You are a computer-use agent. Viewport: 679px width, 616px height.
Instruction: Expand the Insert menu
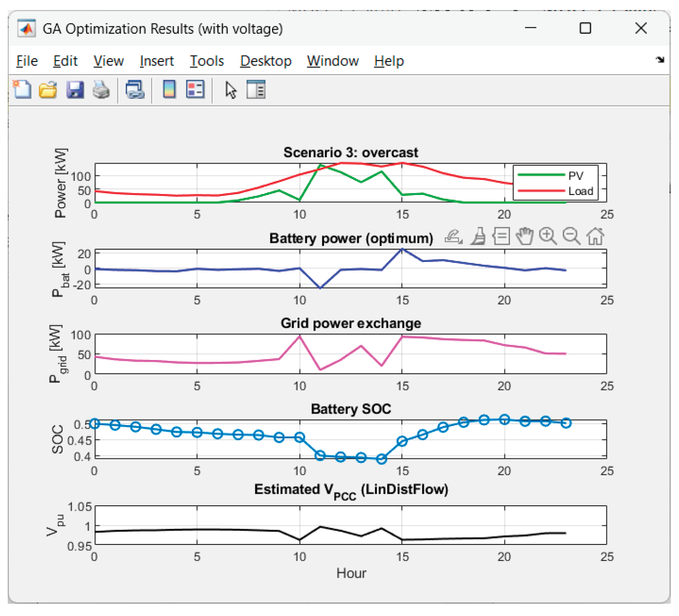tap(156, 61)
